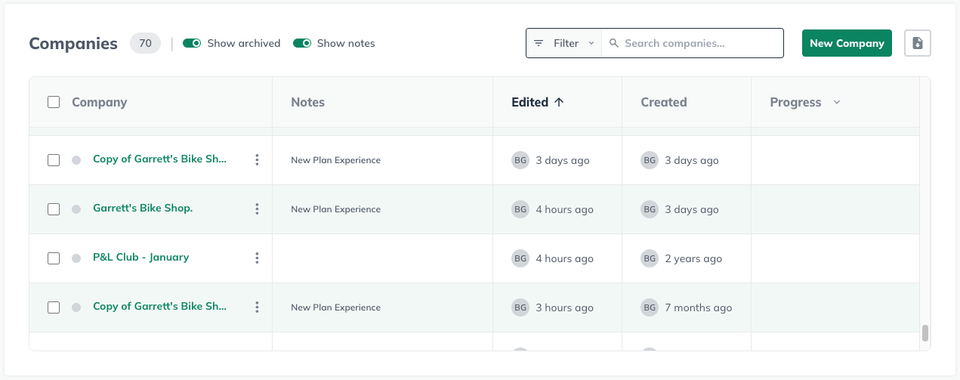960x380 pixels.
Task: Open kebab menu for copy edited 3 hours ago
Action: tap(257, 307)
